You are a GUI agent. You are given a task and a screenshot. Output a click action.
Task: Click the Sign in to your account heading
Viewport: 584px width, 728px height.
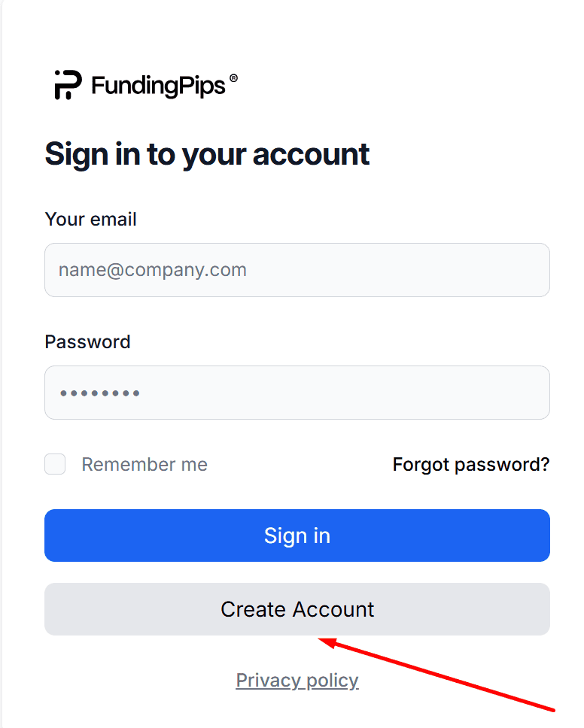(x=207, y=155)
